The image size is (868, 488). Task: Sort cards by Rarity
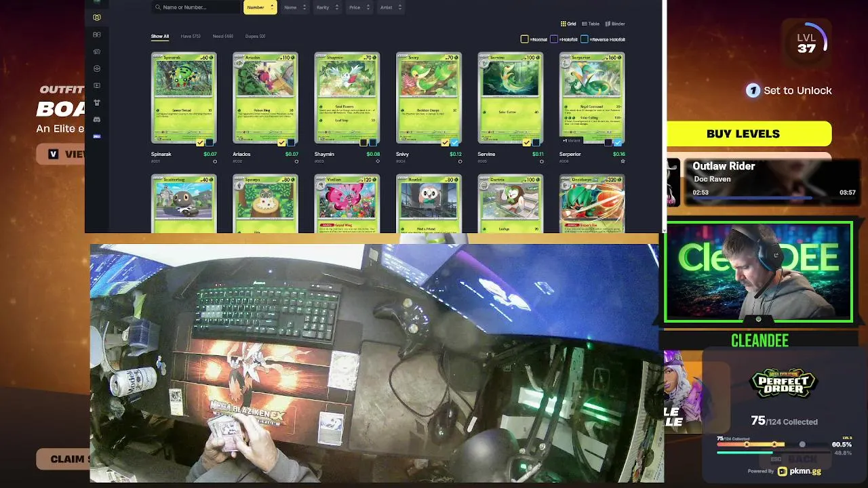[328, 7]
